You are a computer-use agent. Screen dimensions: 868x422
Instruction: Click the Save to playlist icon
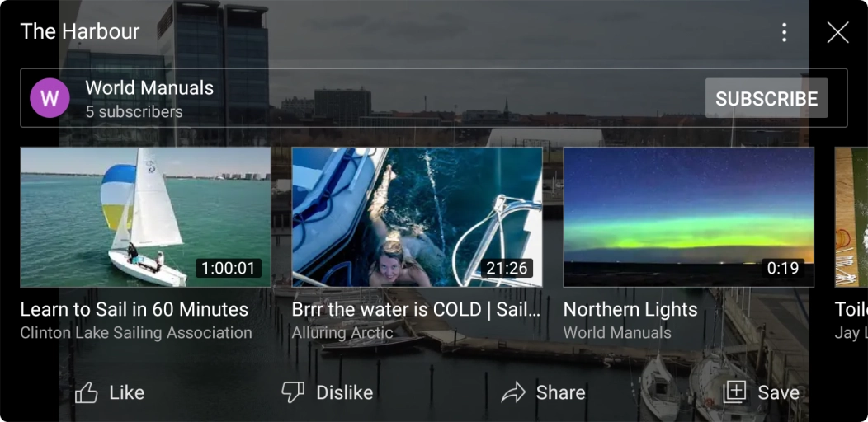pos(734,392)
